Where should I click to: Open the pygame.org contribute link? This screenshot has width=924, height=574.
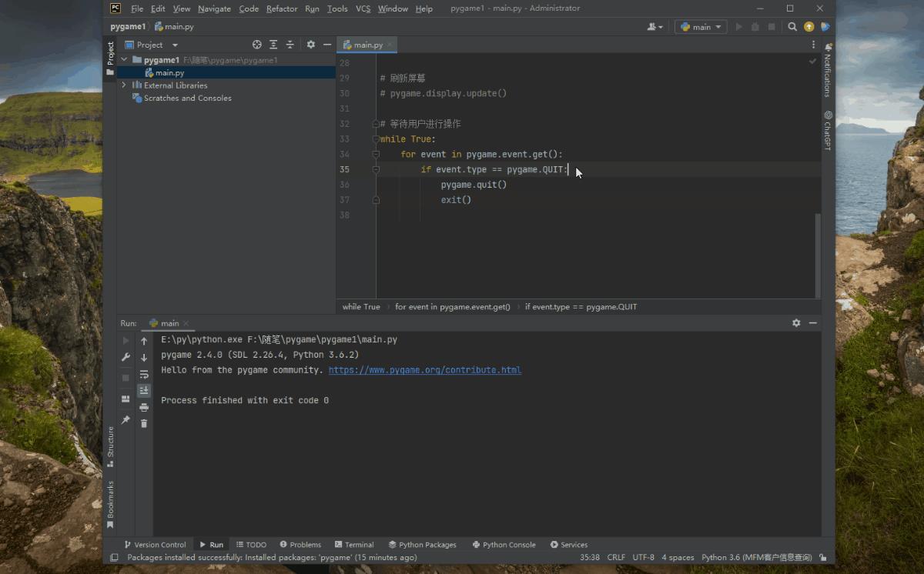pos(424,370)
